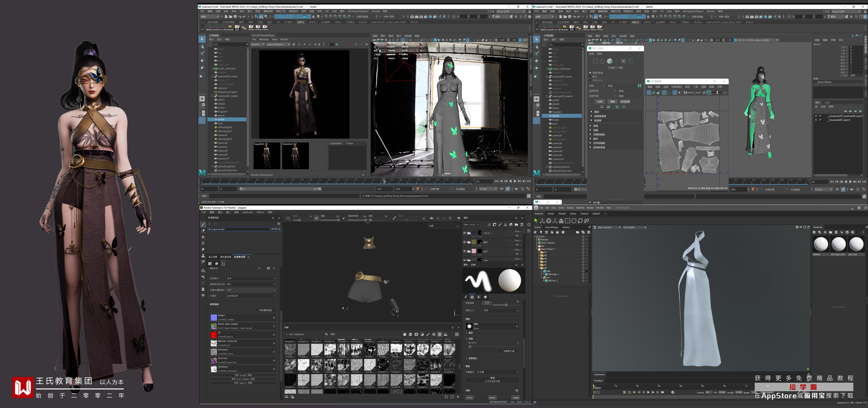The width and height of the screenshot is (868, 408).
Task: Hide the 腰带 layer via eye icon
Action: tap(465, 242)
